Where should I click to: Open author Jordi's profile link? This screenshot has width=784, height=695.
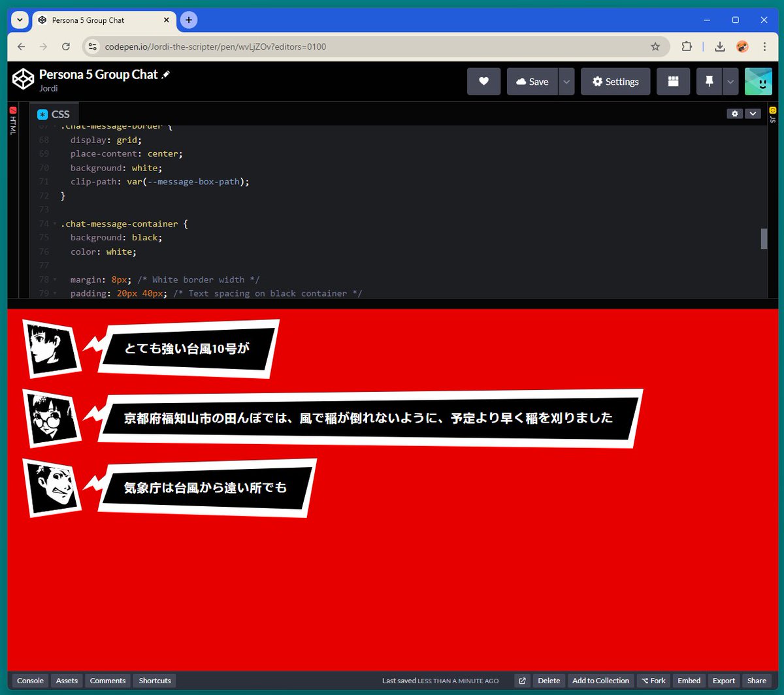click(x=49, y=88)
